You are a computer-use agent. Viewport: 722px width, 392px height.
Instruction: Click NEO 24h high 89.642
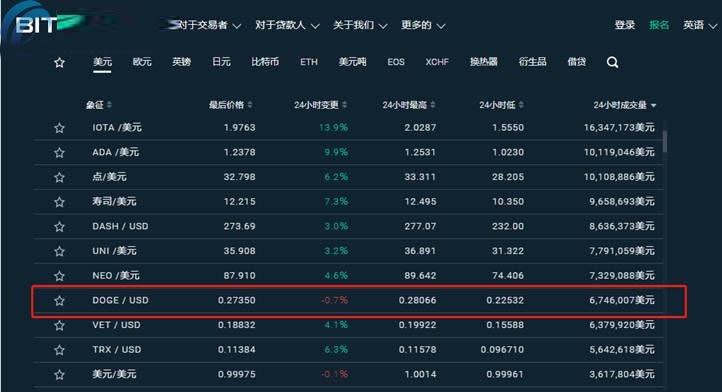click(420, 275)
